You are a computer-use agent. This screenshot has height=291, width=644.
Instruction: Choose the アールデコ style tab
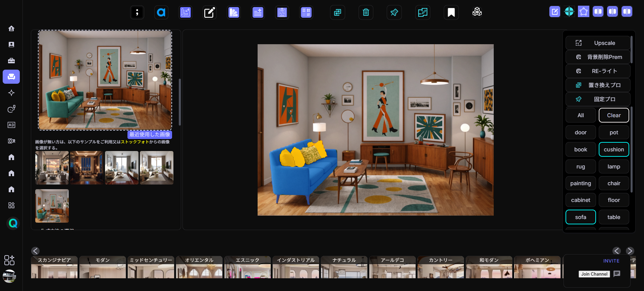(x=392, y=260)
